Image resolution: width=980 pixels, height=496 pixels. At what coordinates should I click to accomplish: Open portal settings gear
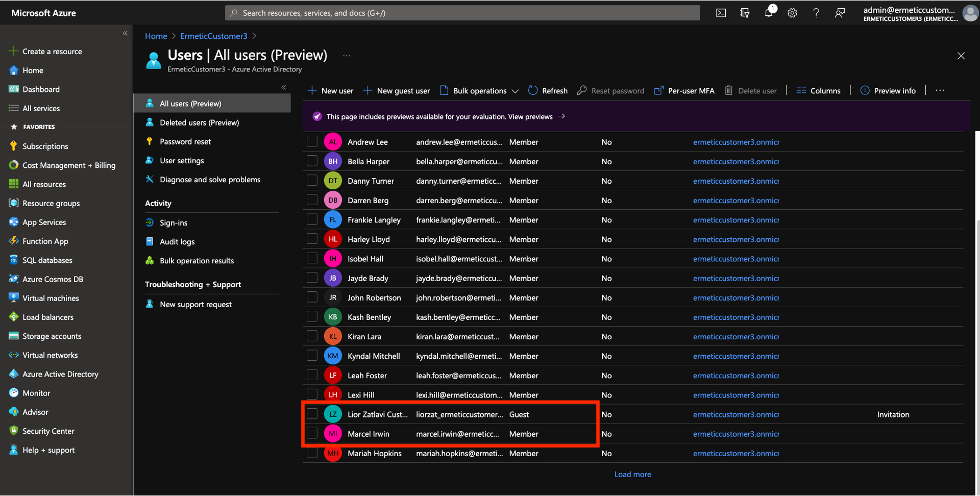click(792, 13)
